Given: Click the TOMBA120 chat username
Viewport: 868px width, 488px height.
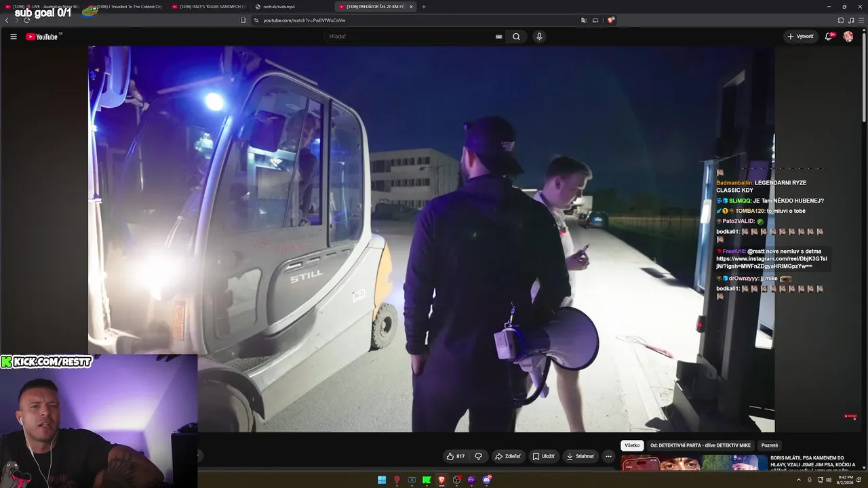Looking at the screenshot, I should [750, 211].
